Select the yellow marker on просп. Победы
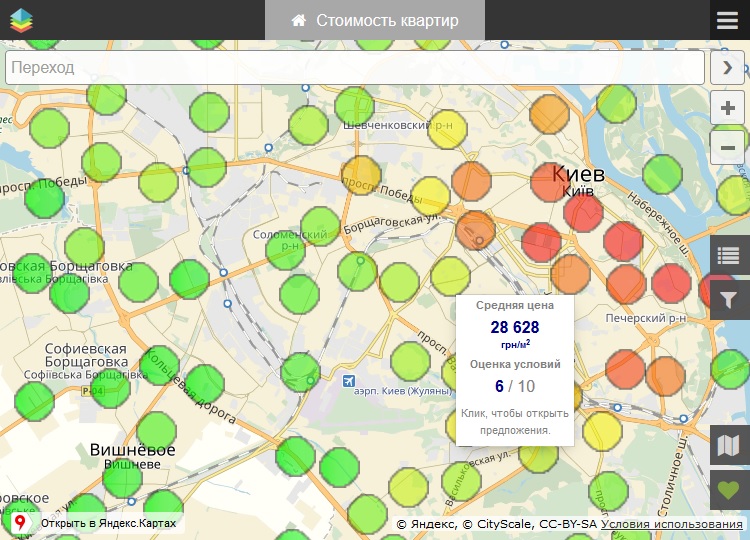 click(x=431, y=195)
